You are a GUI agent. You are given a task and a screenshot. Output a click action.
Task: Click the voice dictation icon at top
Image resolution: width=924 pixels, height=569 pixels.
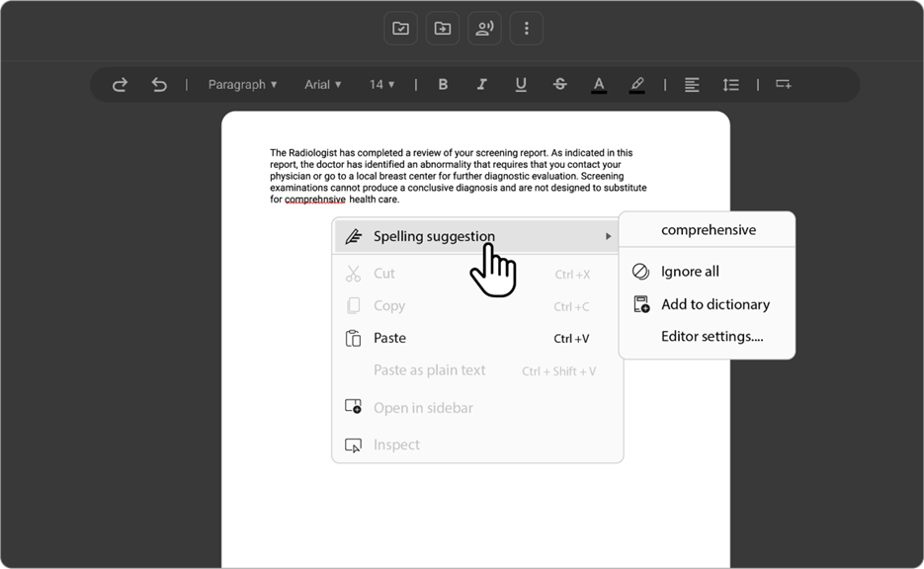(484, 29)
